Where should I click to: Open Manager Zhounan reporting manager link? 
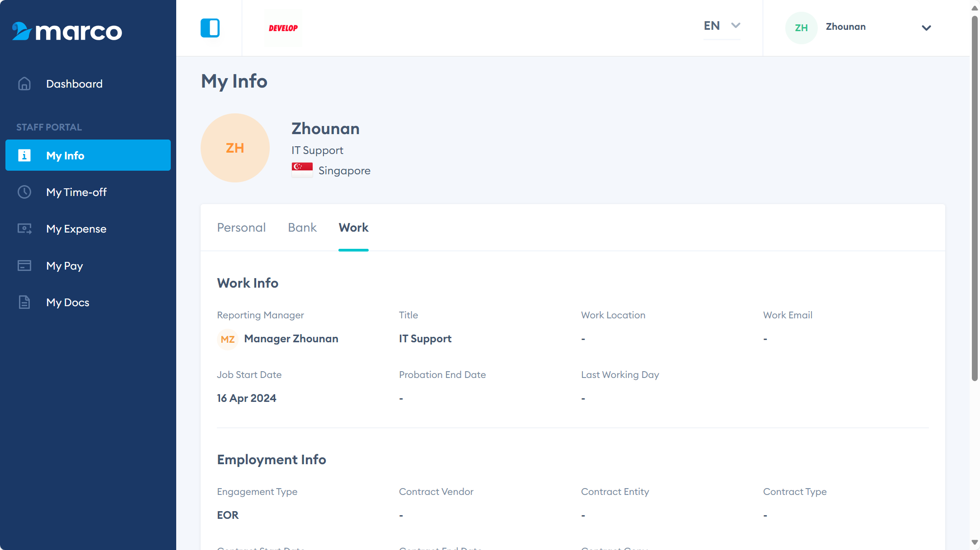[x=291, y=339]
